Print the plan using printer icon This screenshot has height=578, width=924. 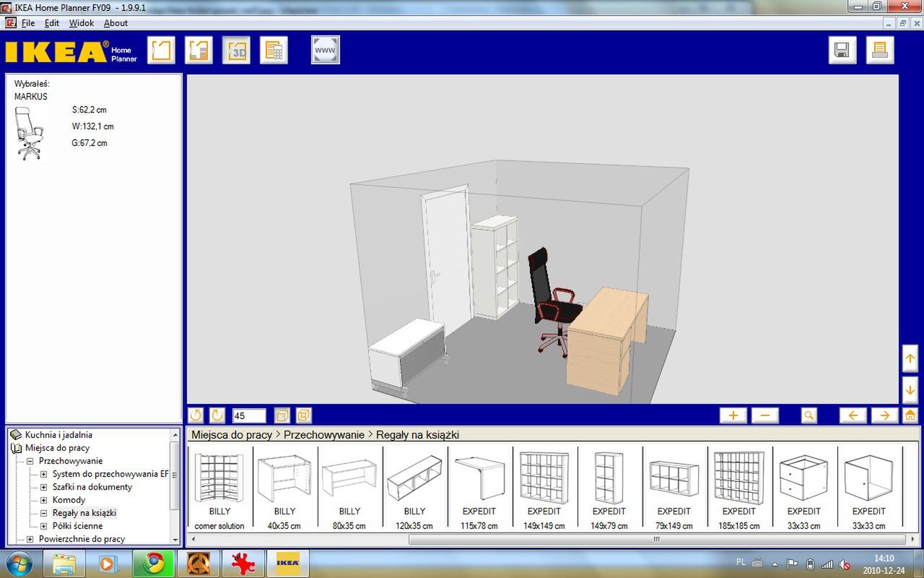point(880,51)
